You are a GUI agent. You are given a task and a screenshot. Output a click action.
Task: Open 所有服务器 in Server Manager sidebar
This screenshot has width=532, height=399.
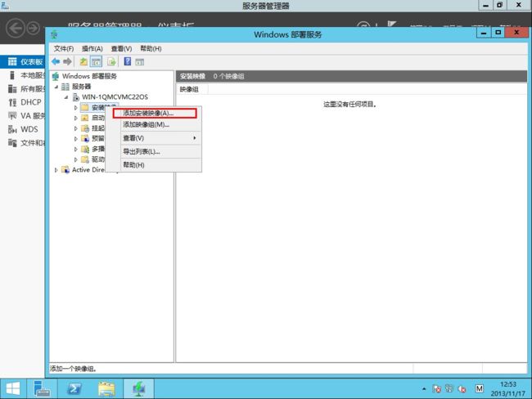[x=23, y=89]
